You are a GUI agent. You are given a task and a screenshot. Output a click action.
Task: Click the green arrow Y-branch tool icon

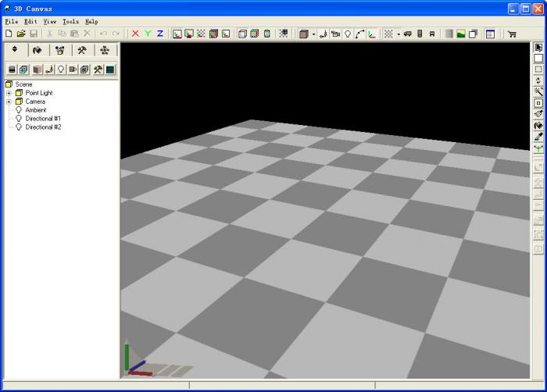click(x=538, y=148)
